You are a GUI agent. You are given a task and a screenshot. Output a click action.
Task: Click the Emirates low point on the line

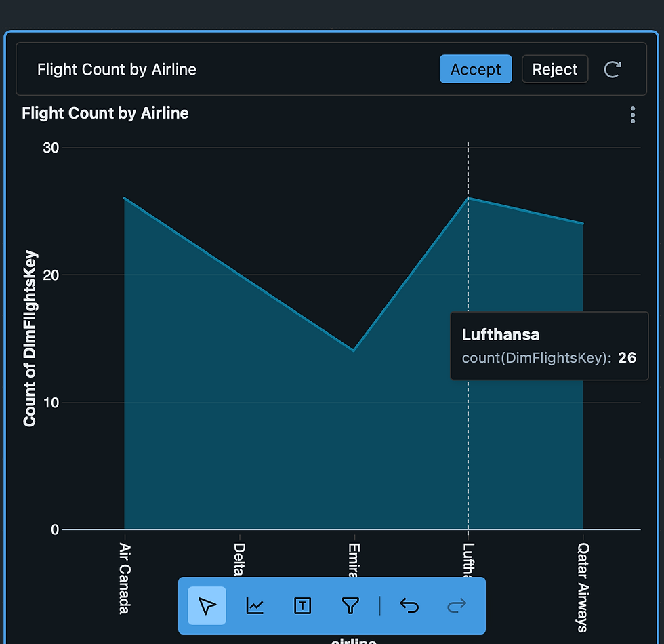[x=353, y=350]
